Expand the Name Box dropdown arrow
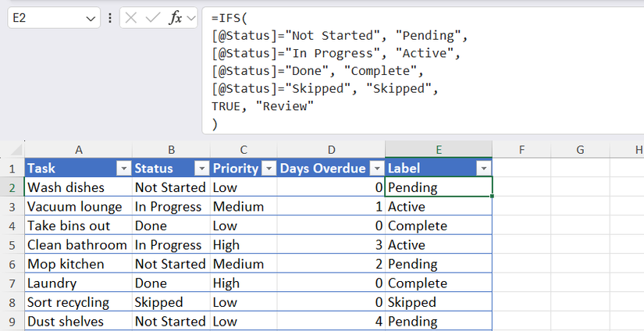Screen dimensions: 644x331 tap(91, 19)
